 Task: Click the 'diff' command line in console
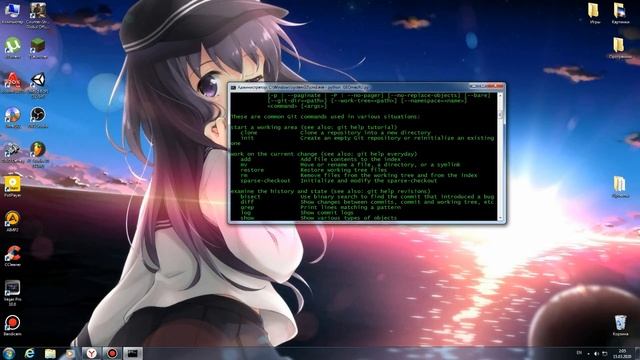point(367,202)
